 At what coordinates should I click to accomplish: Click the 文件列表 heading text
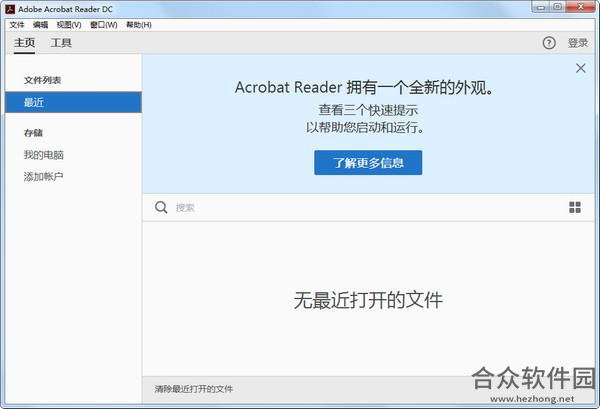click(x=42, y=80)
